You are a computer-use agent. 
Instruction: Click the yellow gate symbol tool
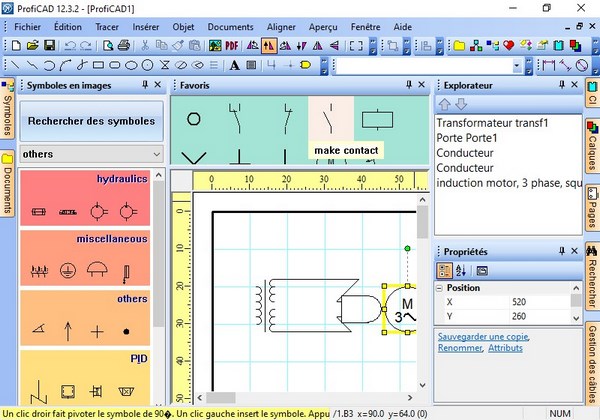[305, 65]
